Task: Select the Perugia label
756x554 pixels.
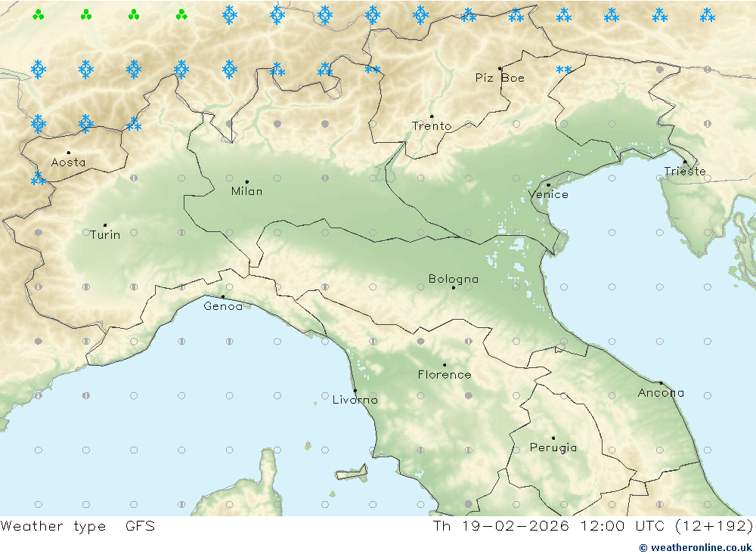Action: [553, 448]
